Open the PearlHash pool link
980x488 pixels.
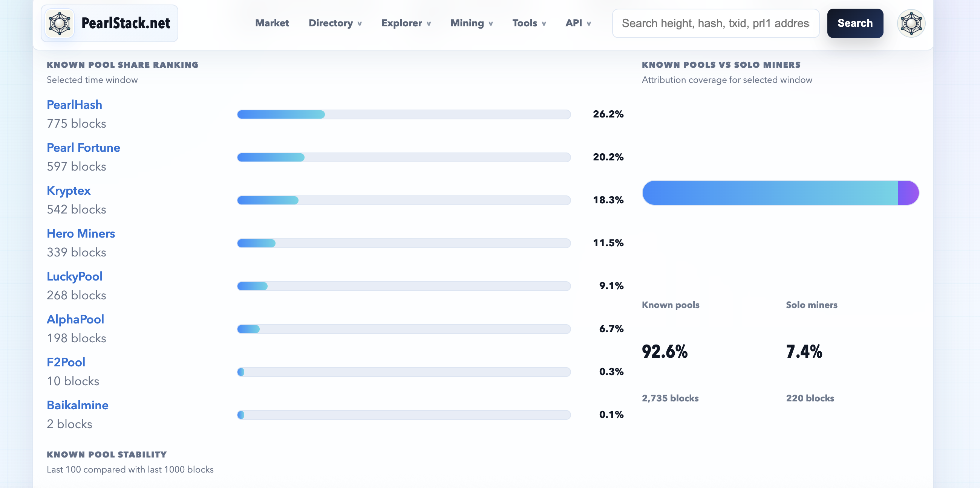74,105
